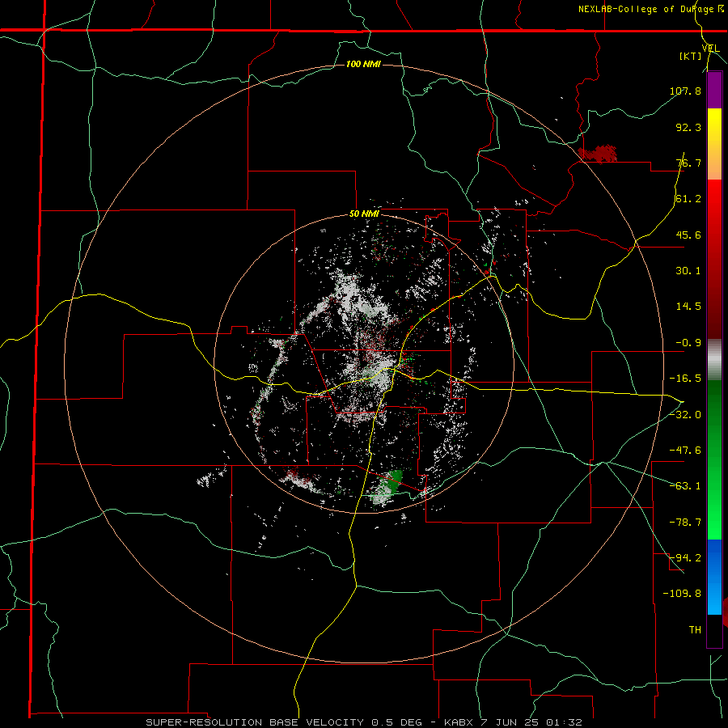
Task: Click the TH threshold label
Action: coord(695,630)
